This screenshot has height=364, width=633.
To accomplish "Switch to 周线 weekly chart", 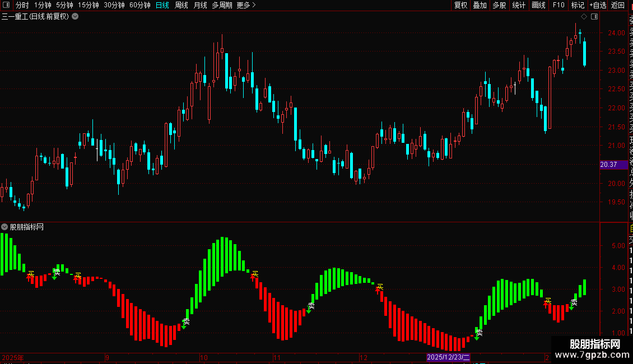I will pyautogui.click(x=181, y=5).
